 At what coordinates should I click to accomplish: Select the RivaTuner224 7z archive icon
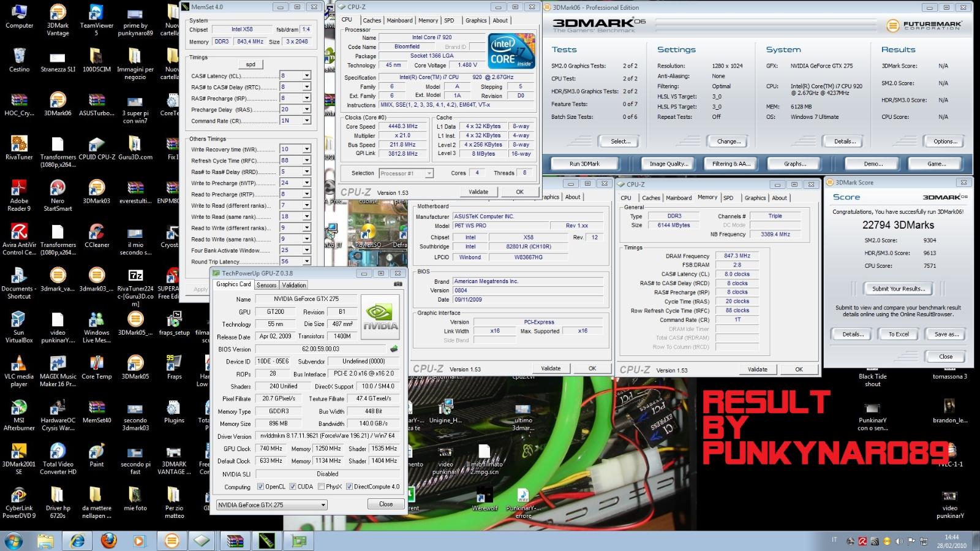pyautogui.click(x=135, y=287)
